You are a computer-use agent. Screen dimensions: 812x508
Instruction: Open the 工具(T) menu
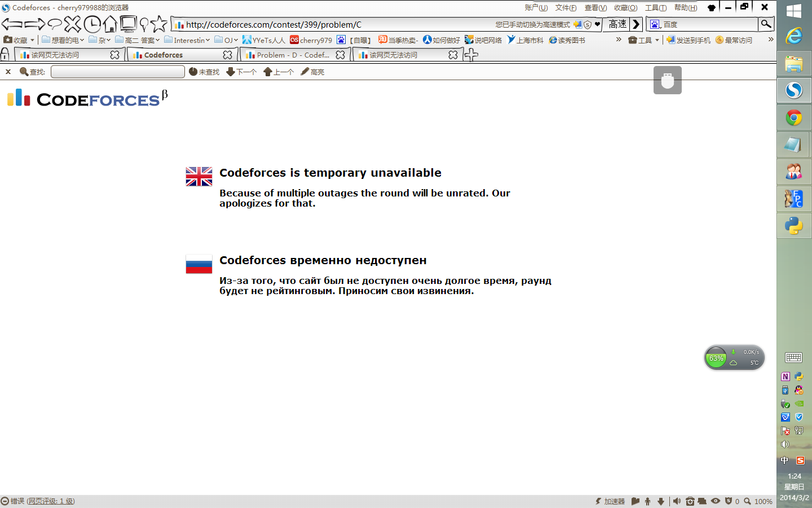click(x=655, y=7)
